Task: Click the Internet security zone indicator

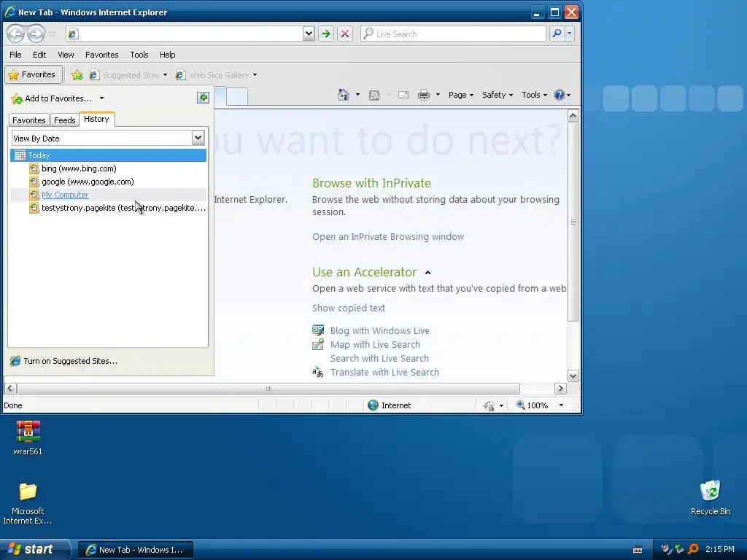Action: (390, 405)
